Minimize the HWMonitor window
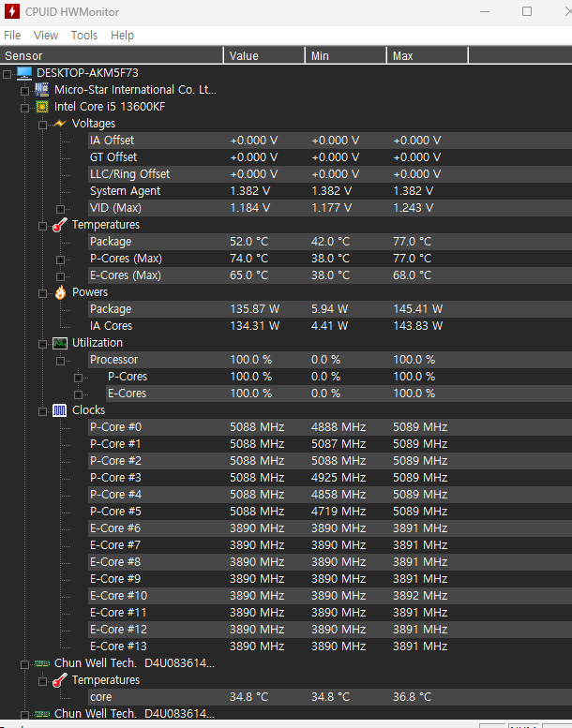 point(485,11)
